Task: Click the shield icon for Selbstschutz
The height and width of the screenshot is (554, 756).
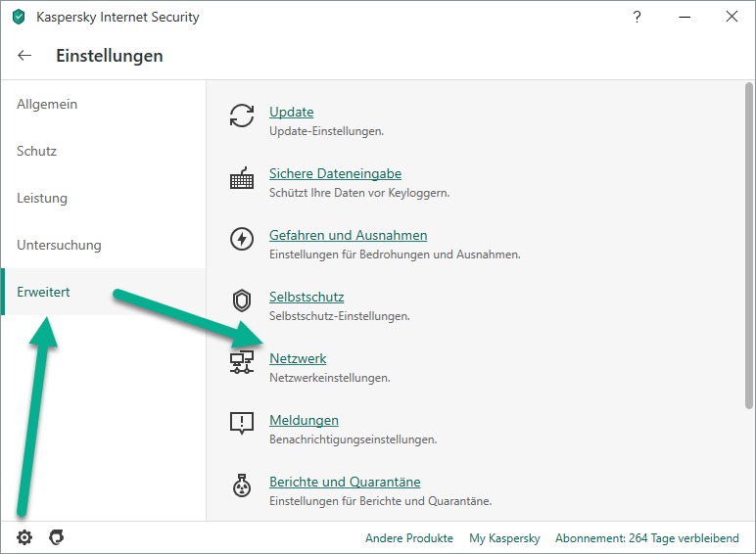Action: [241, 300]
